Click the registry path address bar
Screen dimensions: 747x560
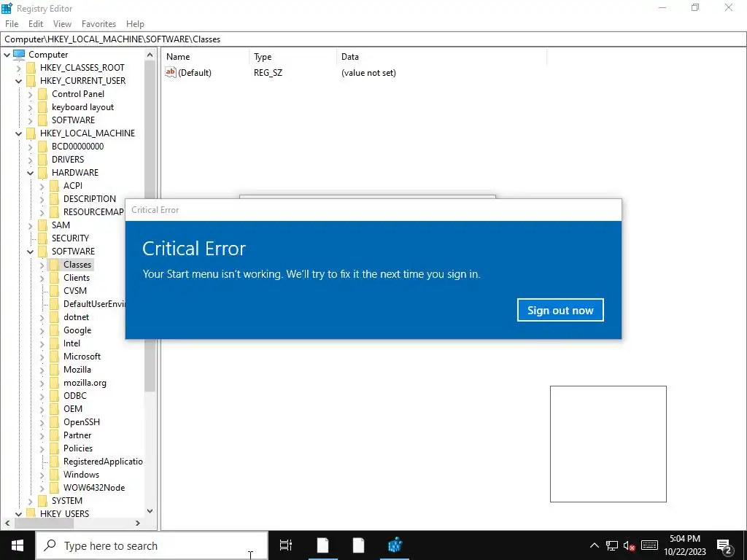coord(373,39)
